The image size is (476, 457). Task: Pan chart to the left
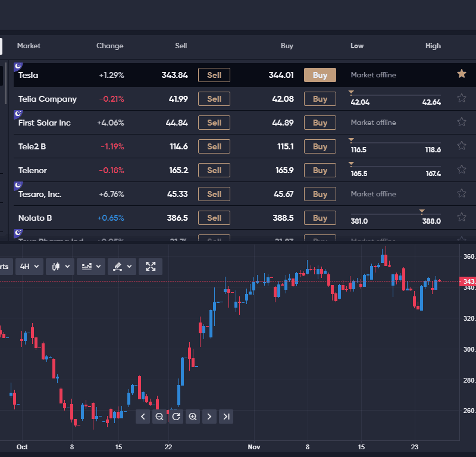click(143, 417)
